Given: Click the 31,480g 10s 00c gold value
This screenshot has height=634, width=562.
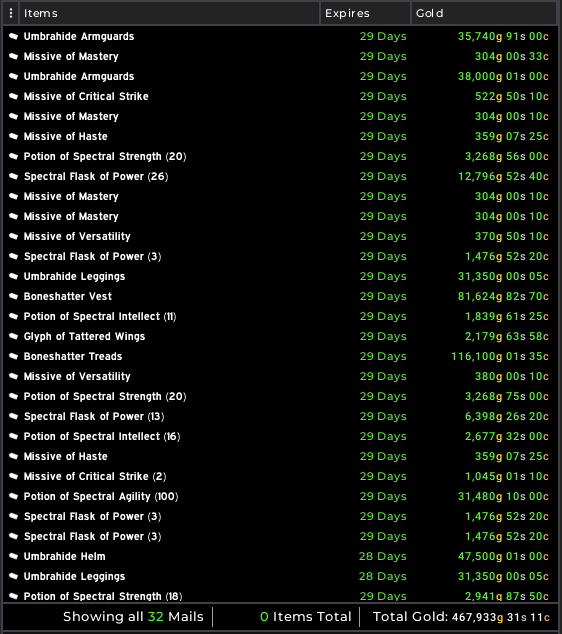Looking at the screenshot, I should tap(503, 497).
